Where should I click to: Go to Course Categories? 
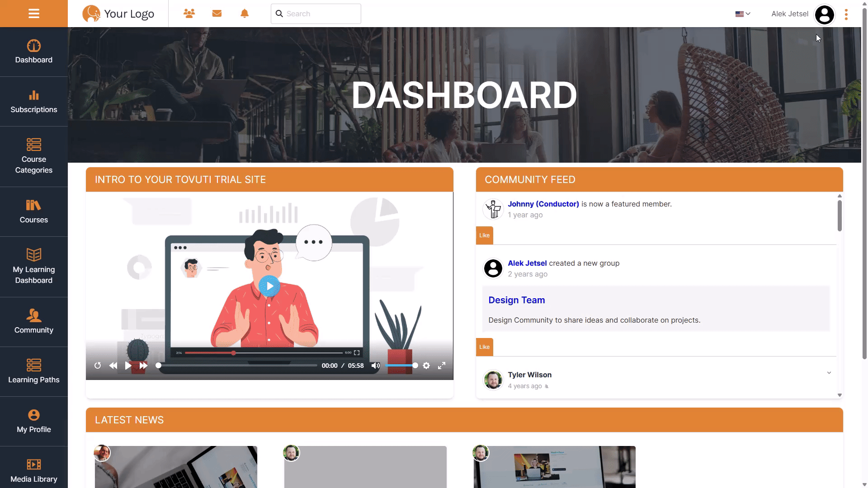point(34,157)
